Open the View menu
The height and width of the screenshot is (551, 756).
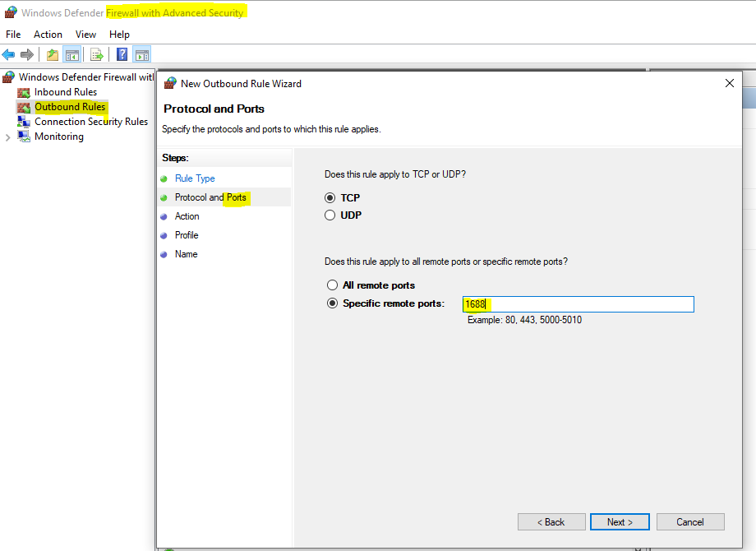(x=85, y=35)
